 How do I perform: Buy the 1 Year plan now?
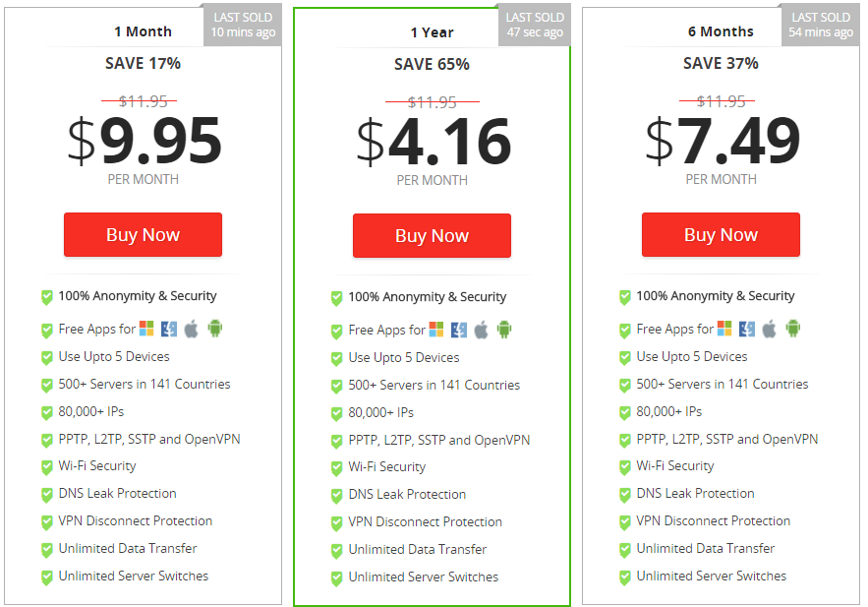coord(432,236)
